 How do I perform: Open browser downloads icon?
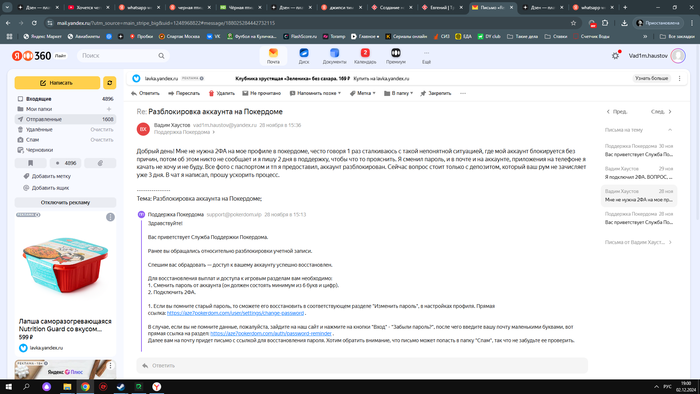click(x=624, y=23)
